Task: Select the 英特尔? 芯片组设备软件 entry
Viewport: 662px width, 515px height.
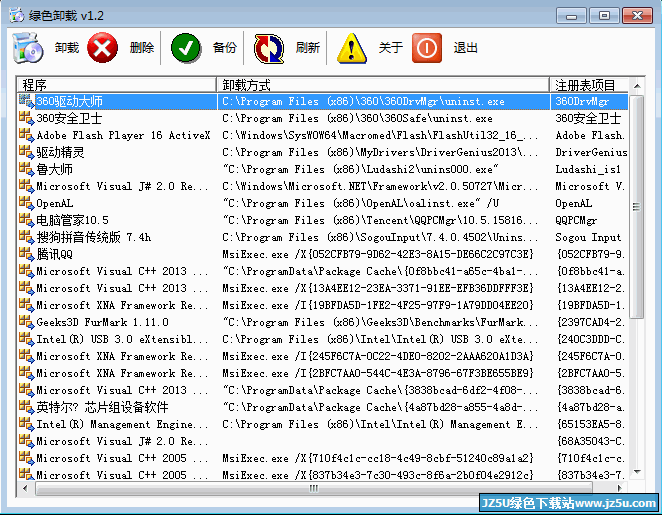Action: 102,407
